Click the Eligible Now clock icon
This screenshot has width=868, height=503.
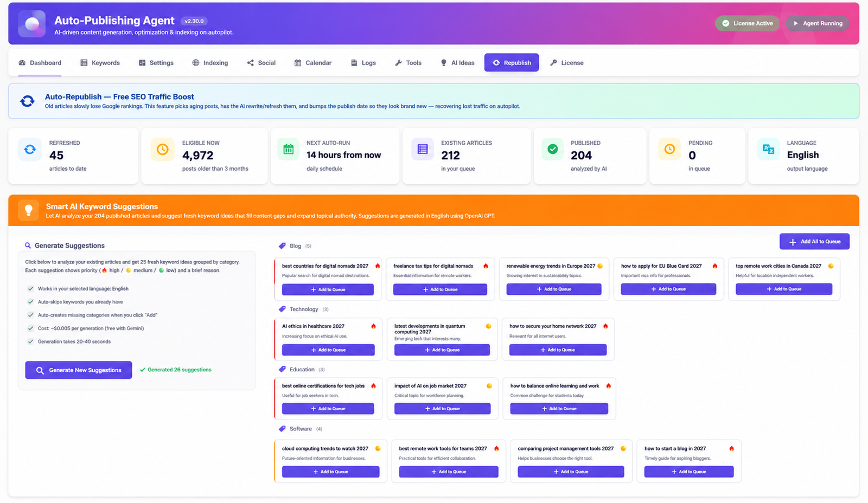162,149
